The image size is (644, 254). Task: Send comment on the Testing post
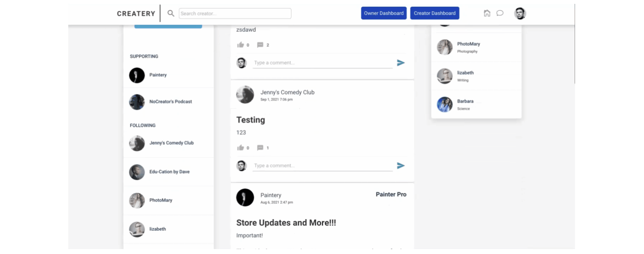[400, 166]
